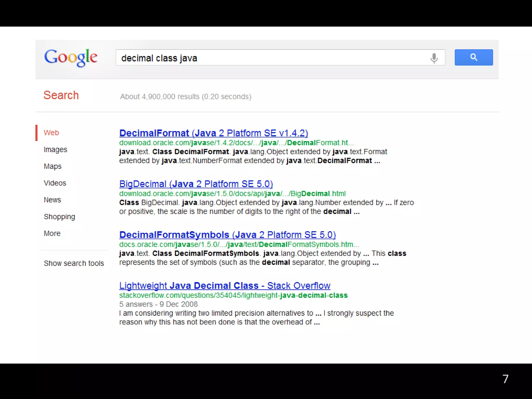
Task: Expand Show search tools
Action: [x=74, y=263]
